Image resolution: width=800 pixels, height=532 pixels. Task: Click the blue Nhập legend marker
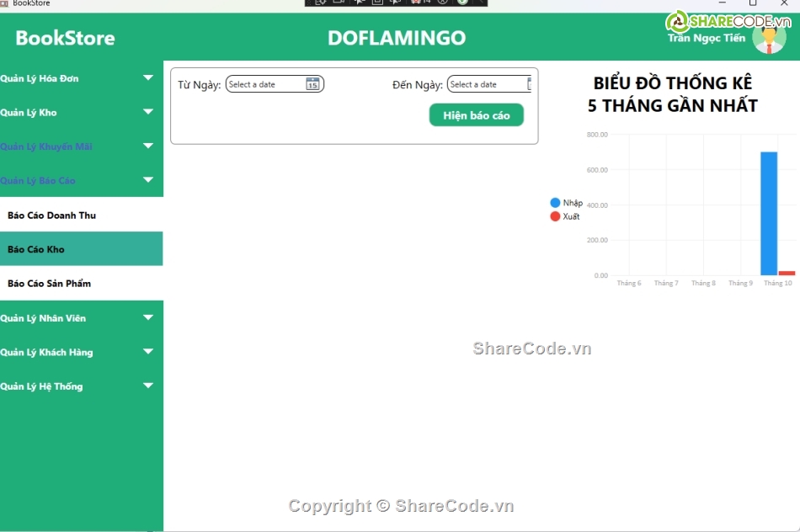click(555, 203)
